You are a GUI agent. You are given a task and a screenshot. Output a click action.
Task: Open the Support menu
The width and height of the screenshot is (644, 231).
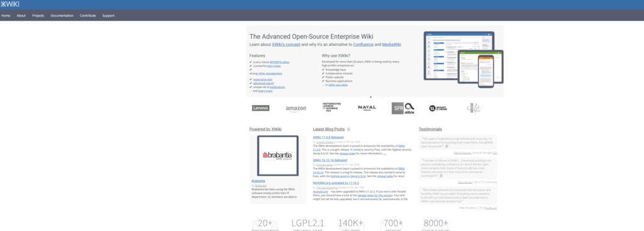108,16
